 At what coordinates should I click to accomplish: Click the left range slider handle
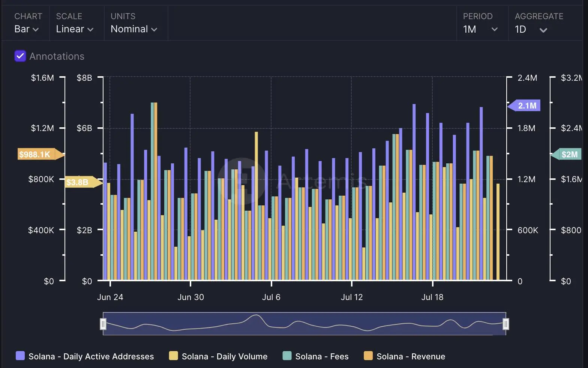click(x=103, y=324)
